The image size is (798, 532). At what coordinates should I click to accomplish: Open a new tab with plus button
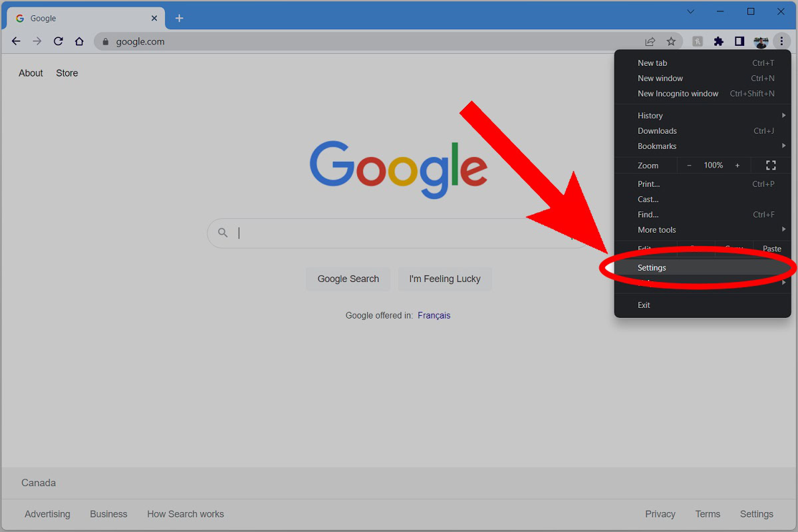(x=179, y=18)
